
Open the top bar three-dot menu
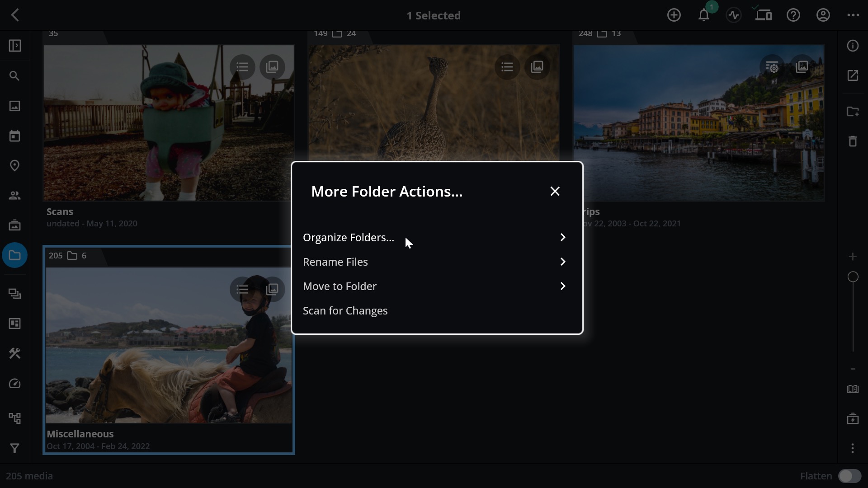(x=853, y=15)
